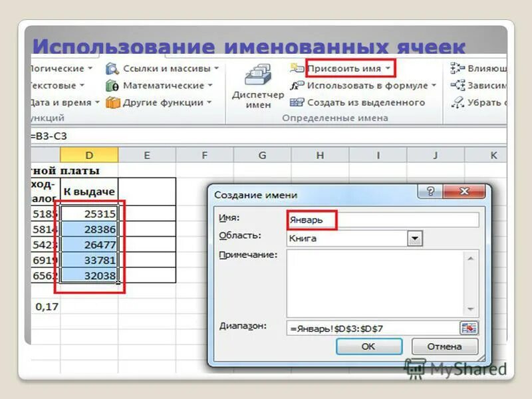Select cell with value 26477
This screenshot has width=532, height=399.
coord(89,245)
